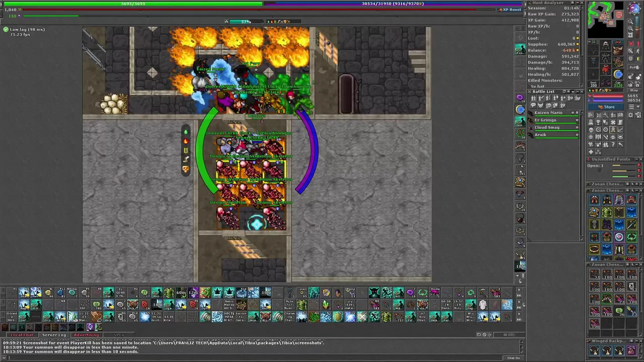
Task: Click the green health bar at top
Action: [x=133, y=4]
